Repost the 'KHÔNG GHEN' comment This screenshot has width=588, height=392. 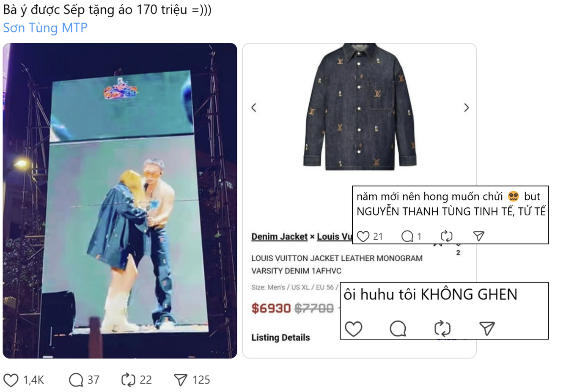point(442,329)
